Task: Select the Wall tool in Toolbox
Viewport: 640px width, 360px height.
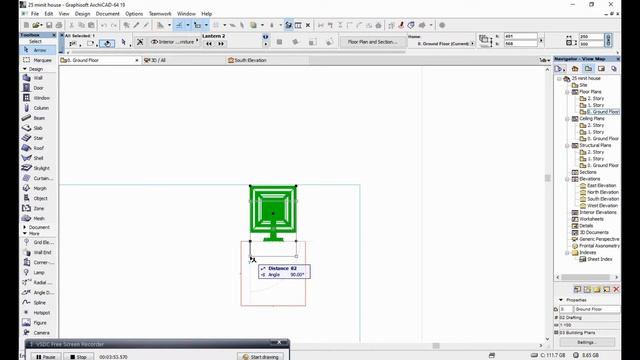Action: [38, 78]
